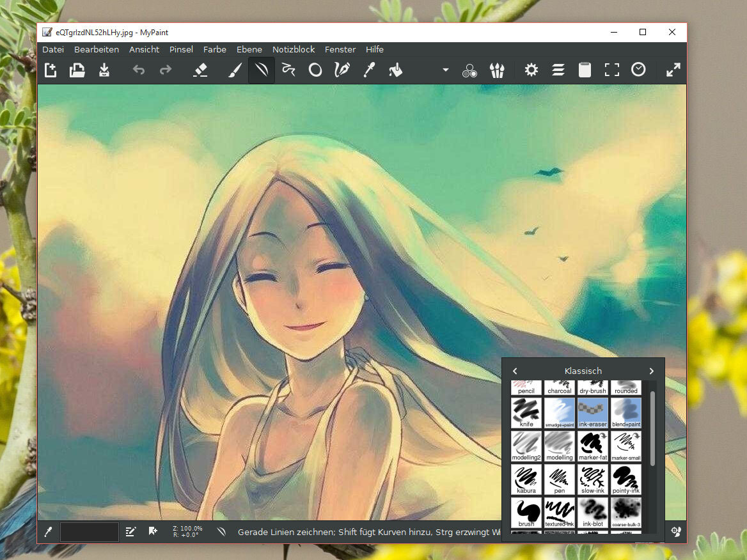This screenshot has width=747, height=560.
Task: Click the brush target icon at bottom right
Action: click(x=676, y=531)
